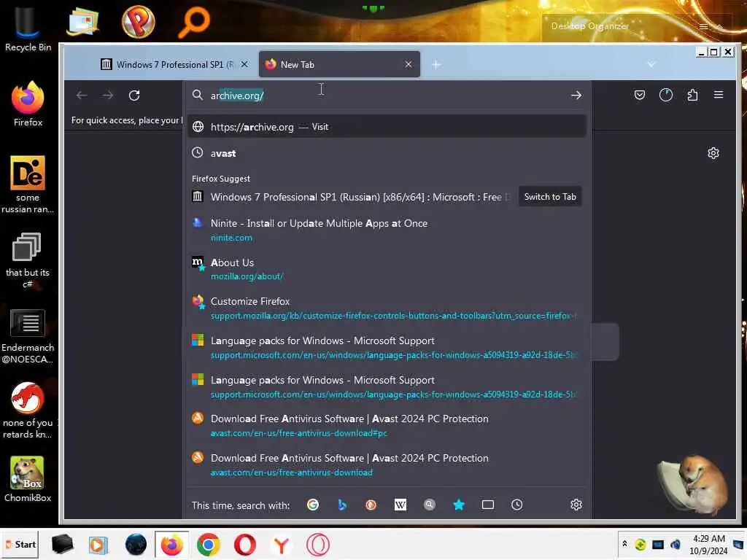This screenshot has height=560, width=747.
Task: Select the New Tab tab
Action: coord(339,64)
